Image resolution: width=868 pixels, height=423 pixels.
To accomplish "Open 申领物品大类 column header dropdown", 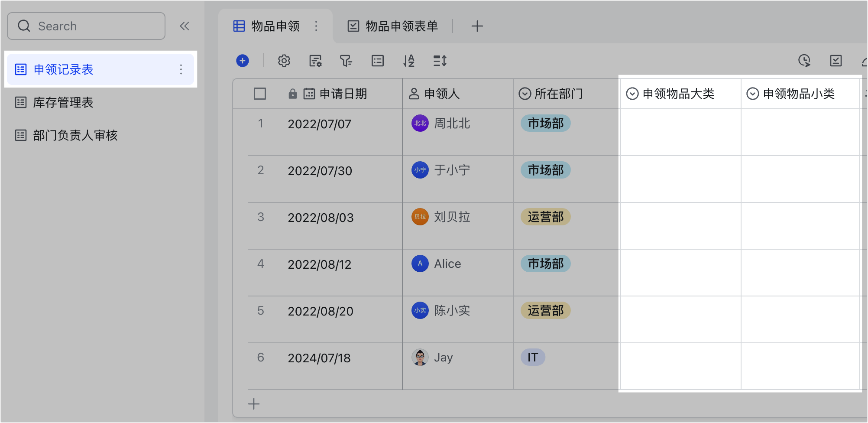I will (632, 94).
